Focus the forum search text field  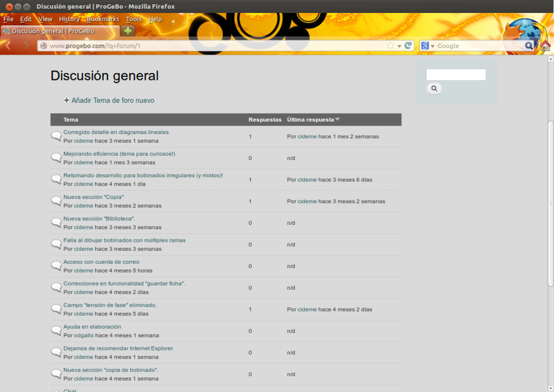456,75
